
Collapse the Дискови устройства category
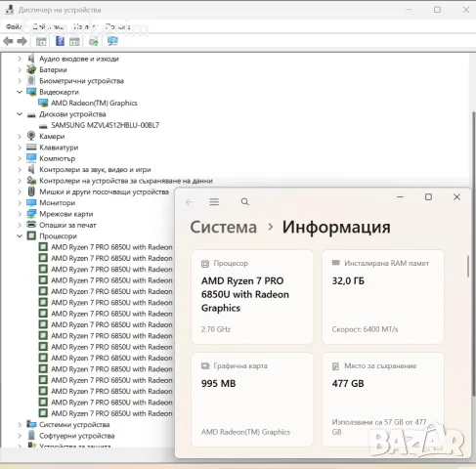20,114
